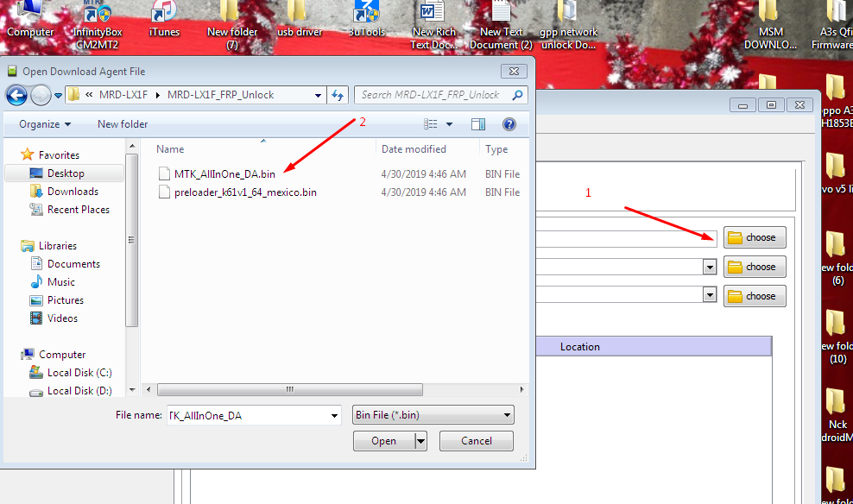Screen dimensions: 853x504
Task: Click the Back navigation arrow
Action: [16, 95]
